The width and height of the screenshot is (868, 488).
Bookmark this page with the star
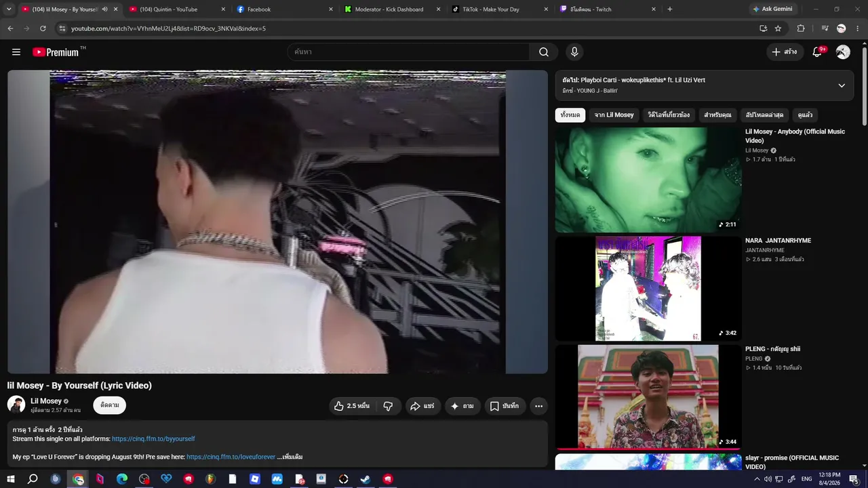click(778, 28)
